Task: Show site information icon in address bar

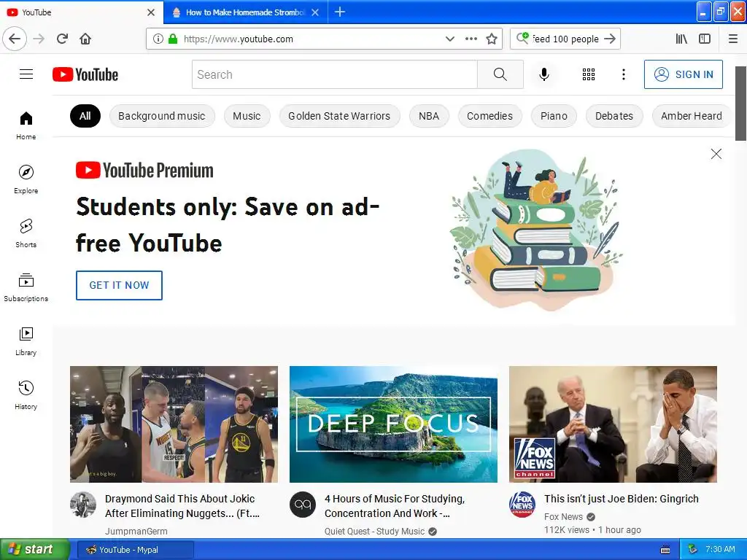Action: click(158, 39)
